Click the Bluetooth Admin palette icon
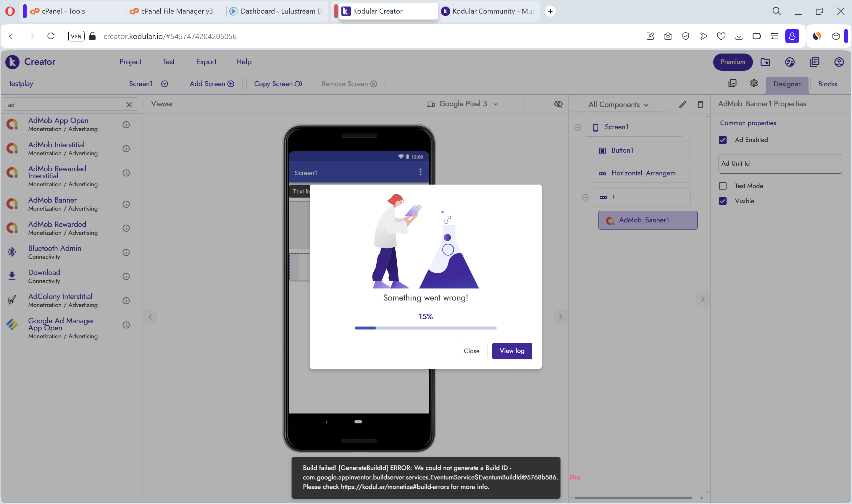This screenshot has width=852, height=504. point(12,252)
